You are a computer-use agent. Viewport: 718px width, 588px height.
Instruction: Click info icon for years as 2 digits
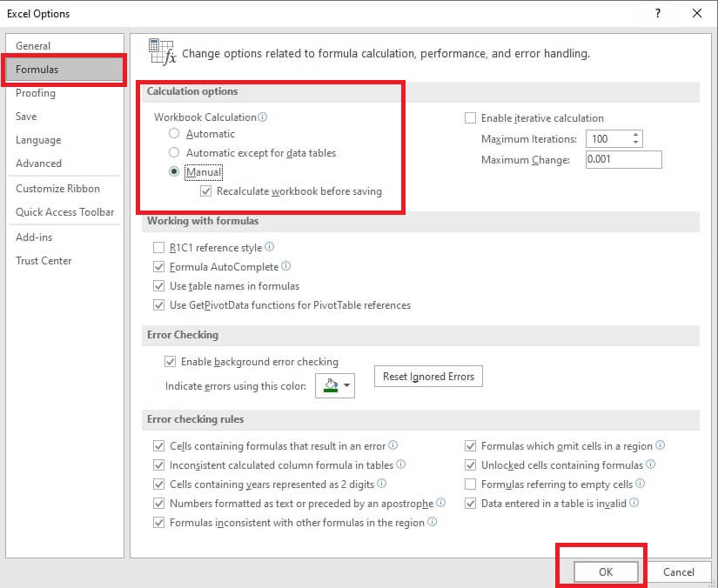coord(381,484)
